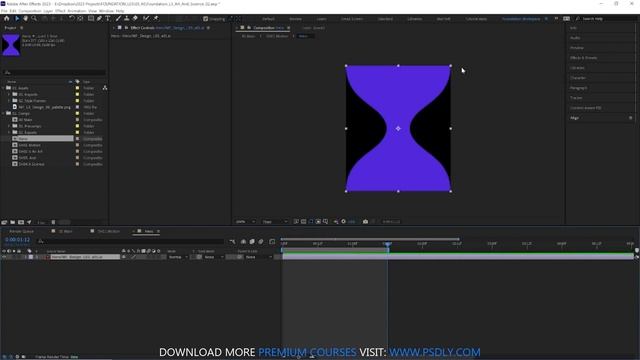Image resolution: width=640 pixels, height=360 pixels.
Task: Select the Puppet Pin tool
Action: pos(156,18)
